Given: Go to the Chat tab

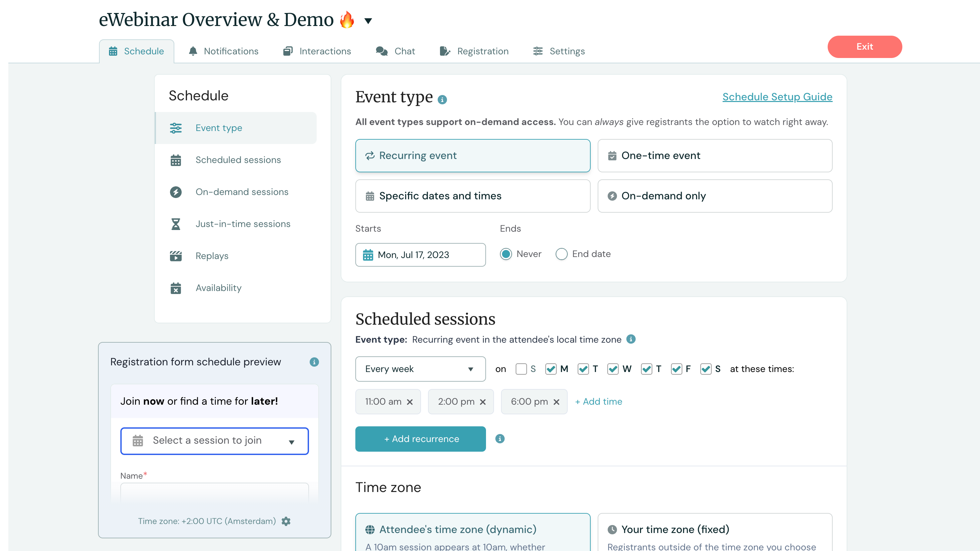Looking at the screenshot, I should tap(395, 51).
